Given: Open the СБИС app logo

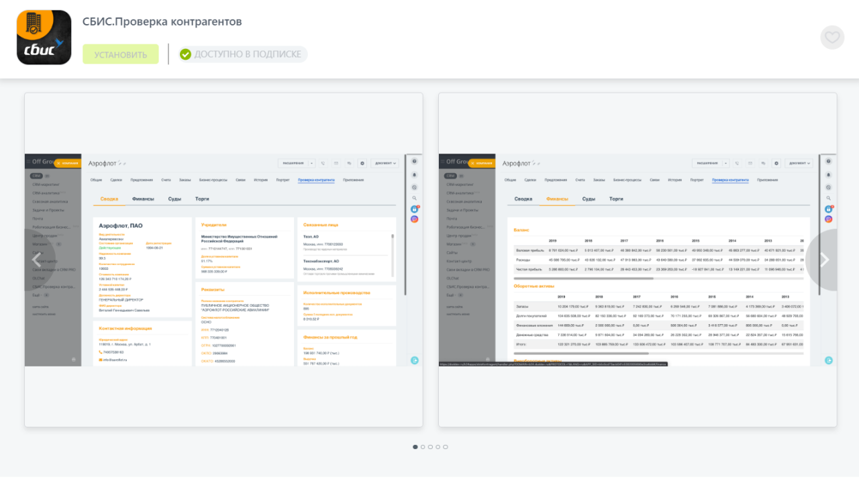Looking at the screenshot, I should click(x=44, y=38).
